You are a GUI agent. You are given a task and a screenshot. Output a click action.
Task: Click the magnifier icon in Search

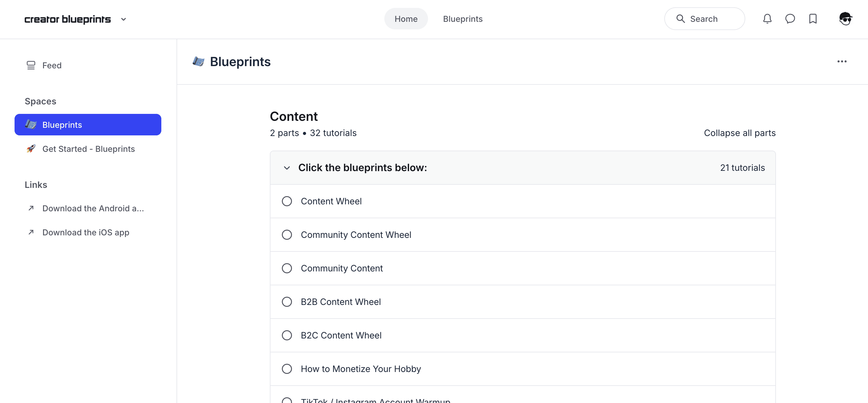(x=680, y=19)
